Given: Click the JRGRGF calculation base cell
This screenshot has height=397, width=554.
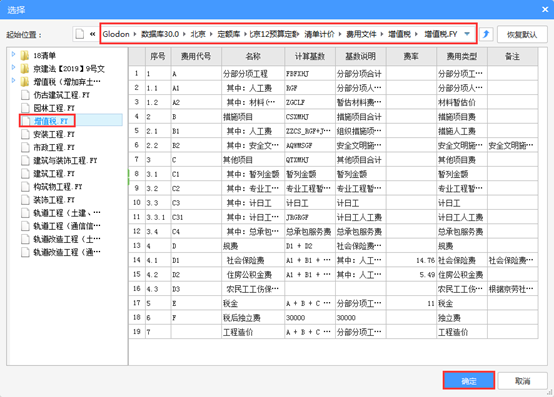Looking at the screenshot, I should pos(310,217).
